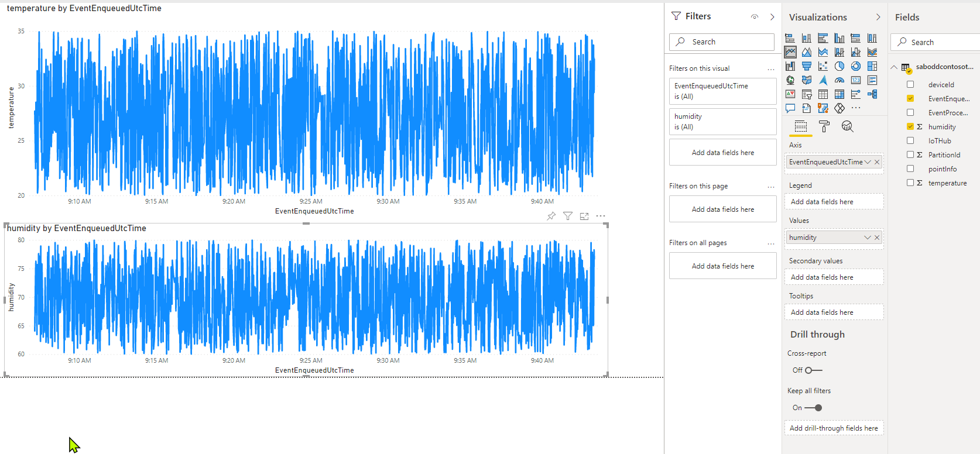The width and height of the screenshot is (980, 454).
Task: Turn off Keep all filters toggle
Action: pyautogui.click(x=813, y=408)
